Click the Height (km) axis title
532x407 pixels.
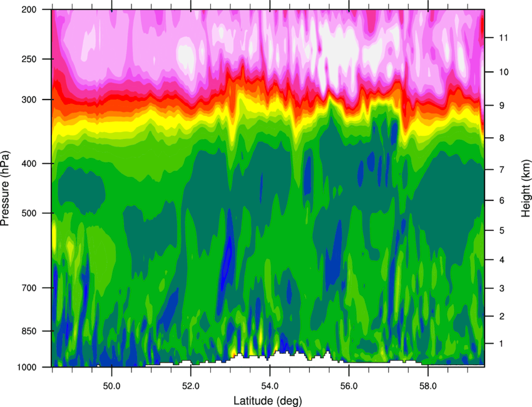[x=526, y=188]
